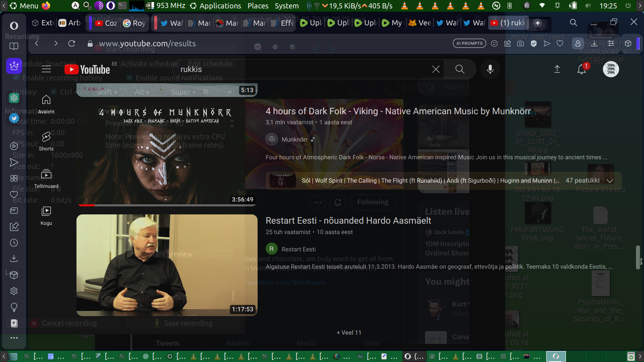
Task: Open YouTube notifications bell
Action: tap(582, 69)
